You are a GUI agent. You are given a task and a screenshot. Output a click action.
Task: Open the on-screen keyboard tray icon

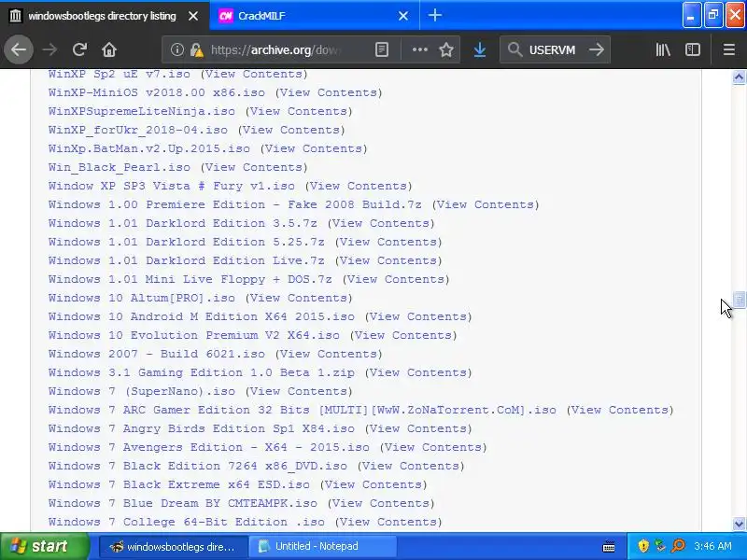[609, 546]
